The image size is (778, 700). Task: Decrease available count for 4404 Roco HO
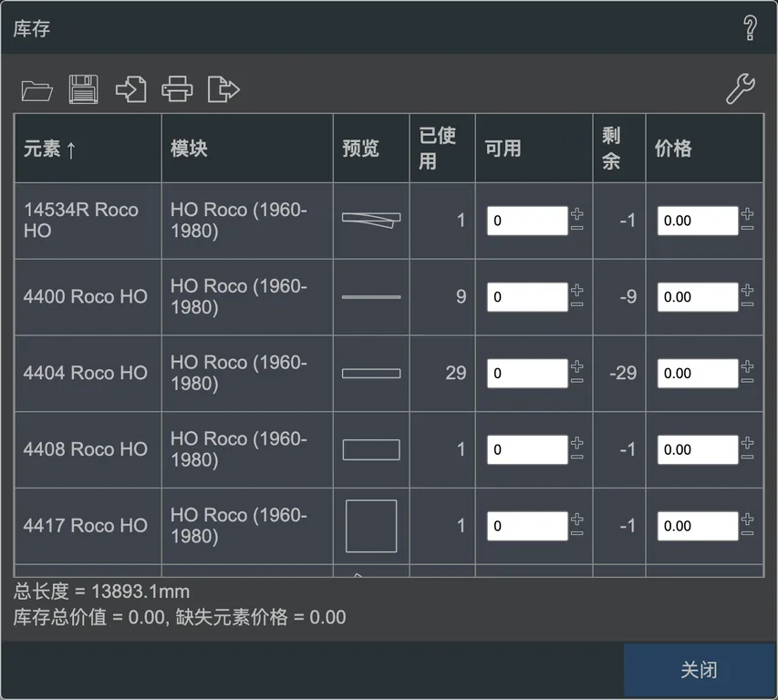pyautogui.click(x=576, y=381)
